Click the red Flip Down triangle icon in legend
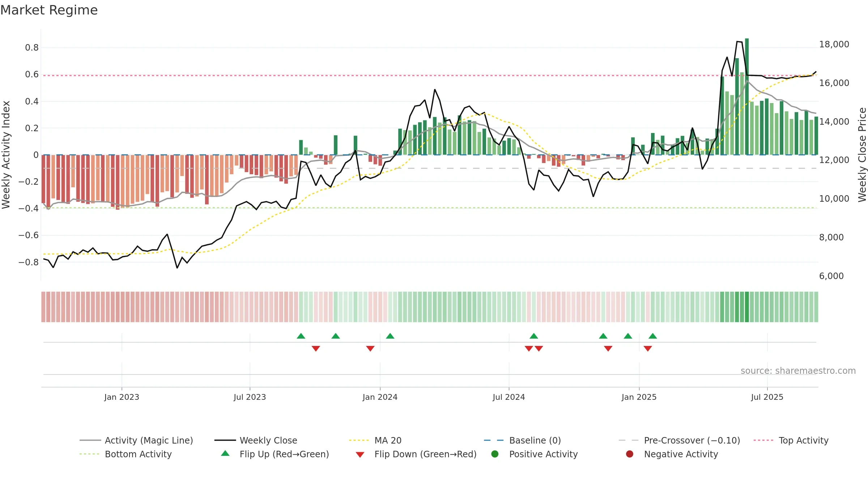Image resolution: width=868 pixels, height=488 pixels. point(360,455)
